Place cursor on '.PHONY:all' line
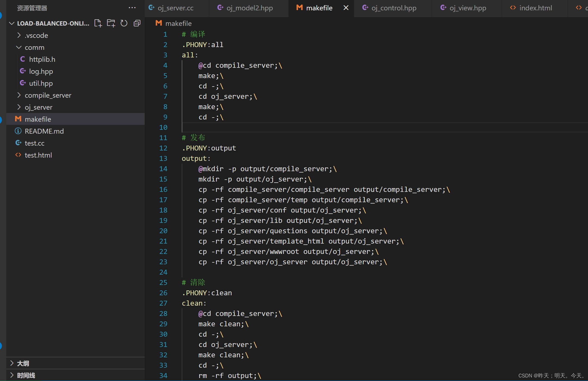 click(x=203, y=45)
